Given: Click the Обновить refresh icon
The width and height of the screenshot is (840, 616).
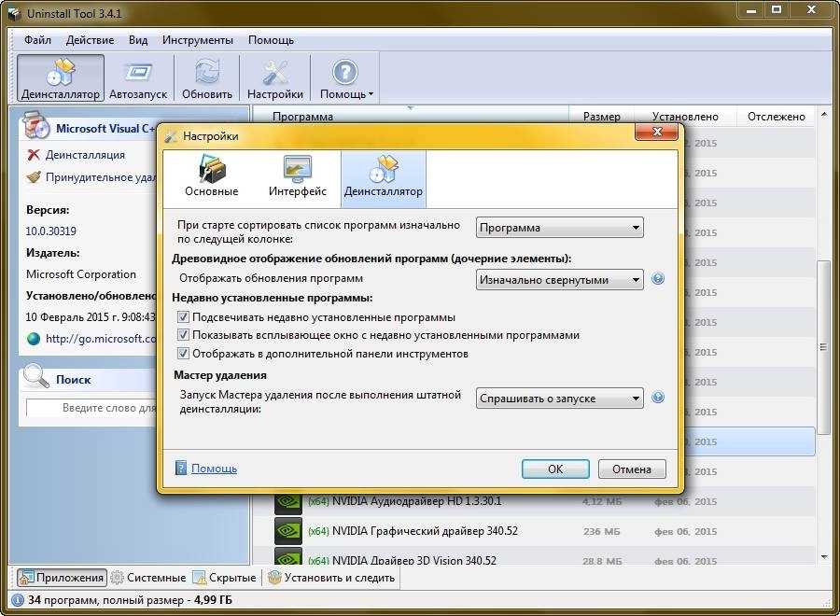Looking at the screenshot, I should click(x=207, y=72).
